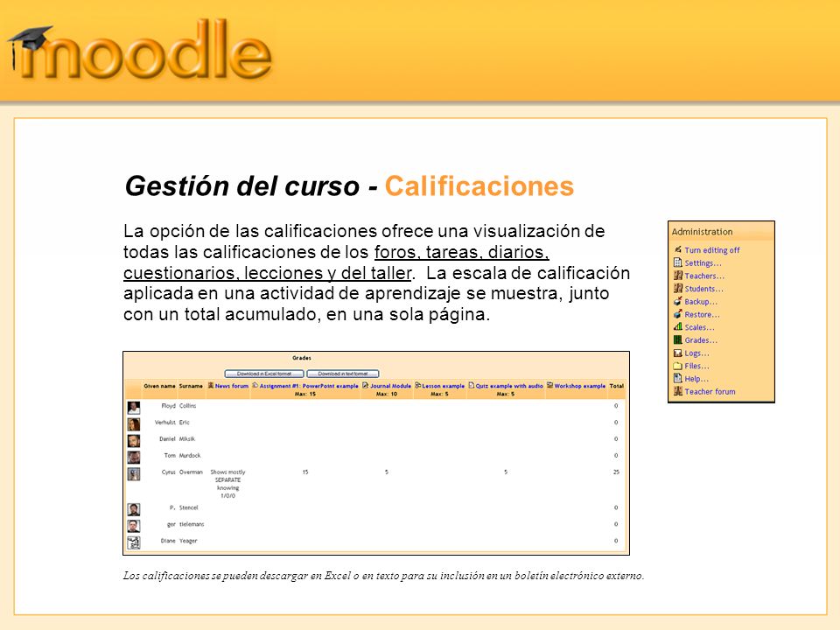Click the Workshop example column icon
Screen dimensions: 840x630
pyautogui.click(x=549, y=385)
